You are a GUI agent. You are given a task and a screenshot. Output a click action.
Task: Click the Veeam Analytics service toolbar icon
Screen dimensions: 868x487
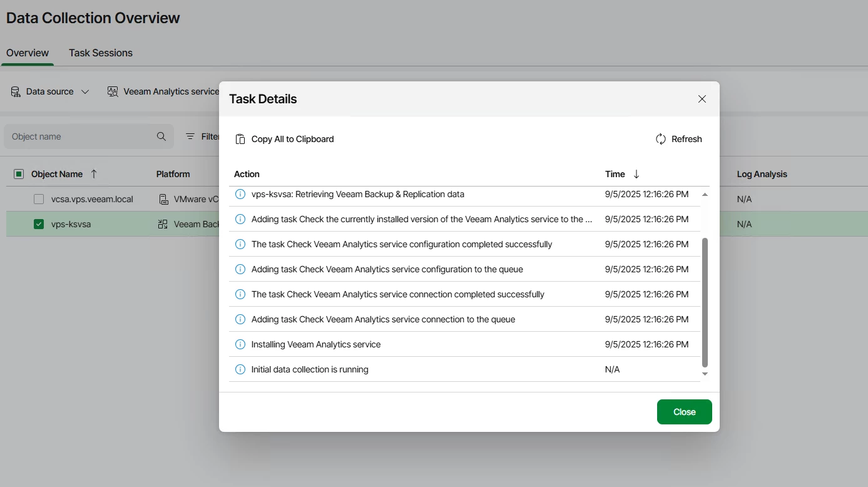[113, 91]
